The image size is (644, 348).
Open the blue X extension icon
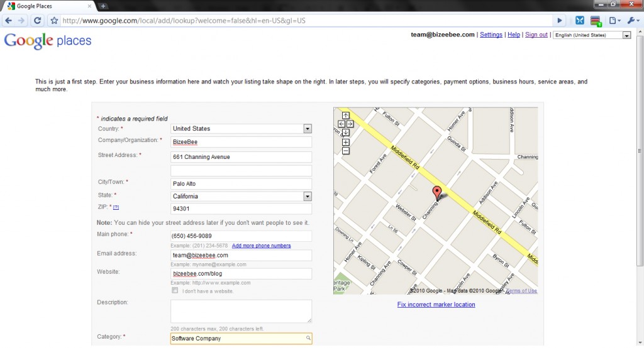(x=579, y=21)
